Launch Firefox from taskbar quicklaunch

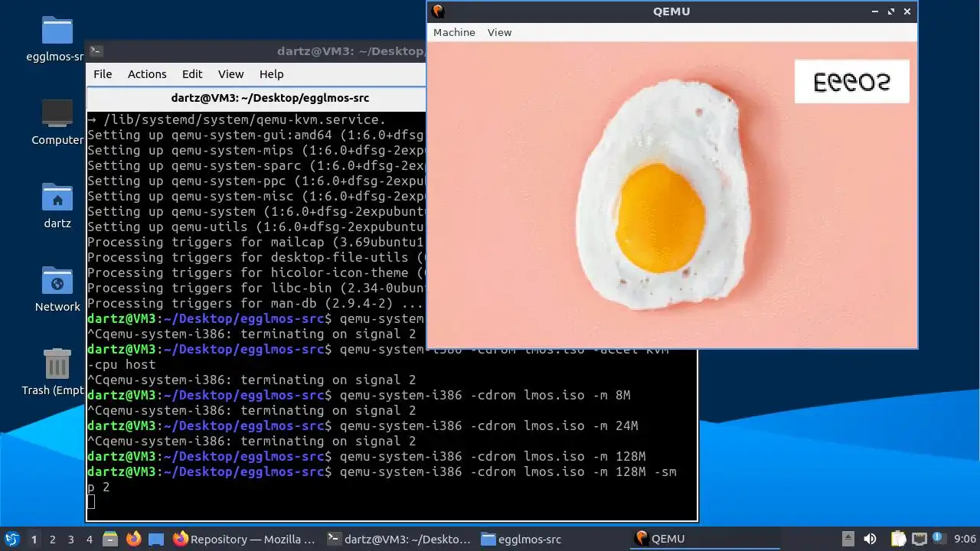133,539
